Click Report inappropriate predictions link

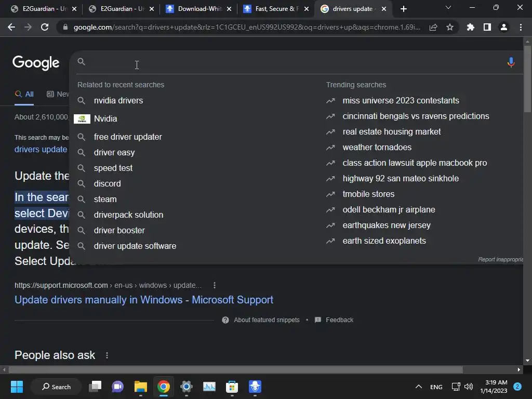click(x=500, y=260)
